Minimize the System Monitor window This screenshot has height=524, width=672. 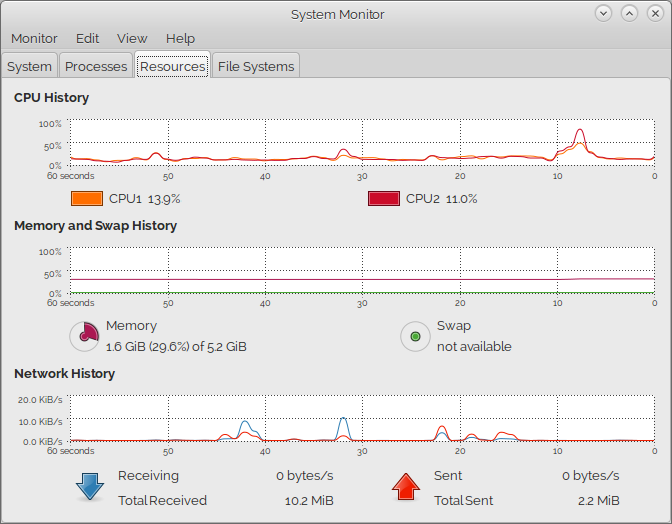[603, 13]
